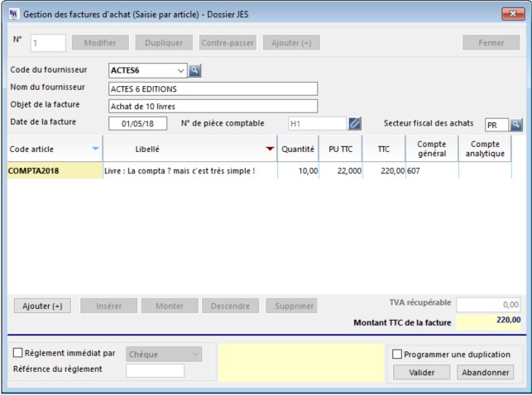The height and width of the screenshot is (395, 532).
Task: Click the Code article column header
Action: coord(55,149)
